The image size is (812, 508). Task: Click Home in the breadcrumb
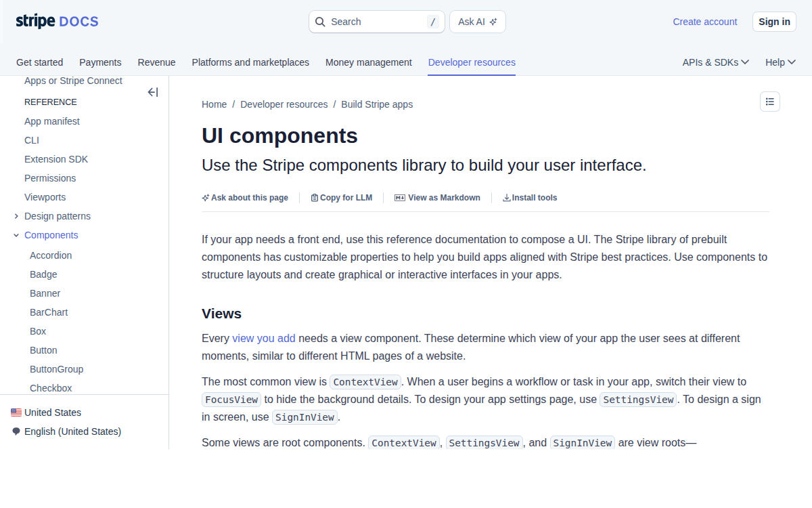[214, 104]
